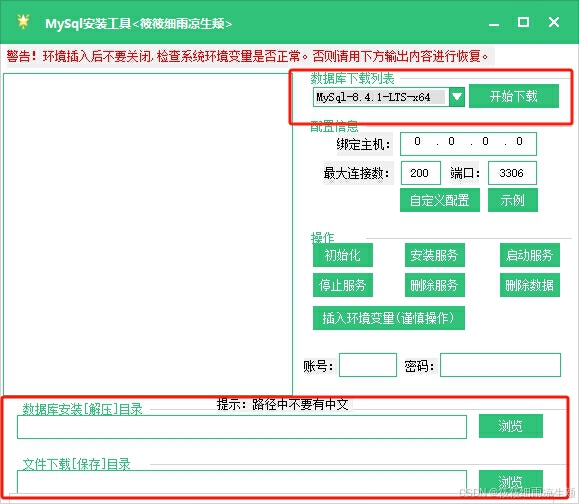Image resolution: width=579 pixels, height=504 pixels.
Task: Click 浏览 next to 文件下载[保存]目录 field
Action: 511,481
